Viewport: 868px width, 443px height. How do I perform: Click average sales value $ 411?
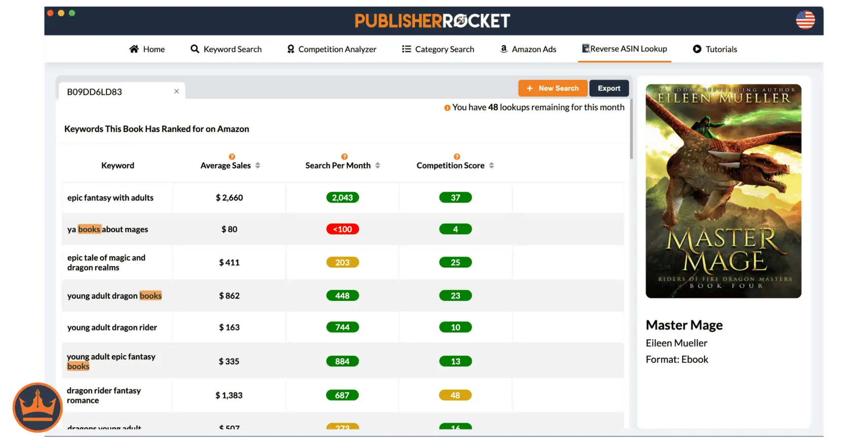click(x=229, y=262)
